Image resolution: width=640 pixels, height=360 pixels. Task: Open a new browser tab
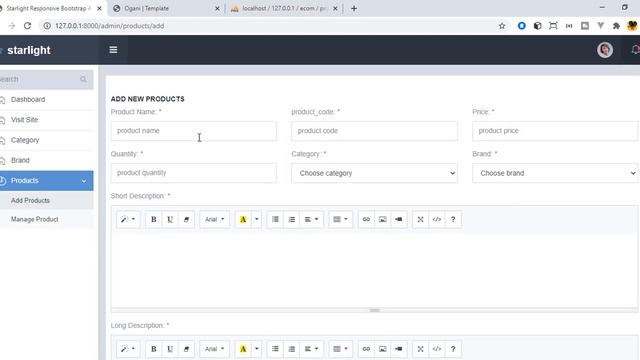pos(354,8)
